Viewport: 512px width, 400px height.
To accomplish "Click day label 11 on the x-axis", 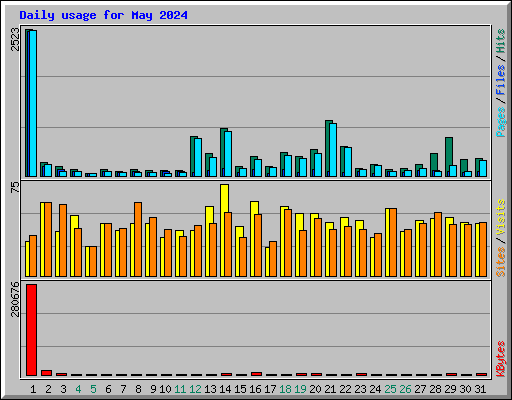I will pos(180,389).
